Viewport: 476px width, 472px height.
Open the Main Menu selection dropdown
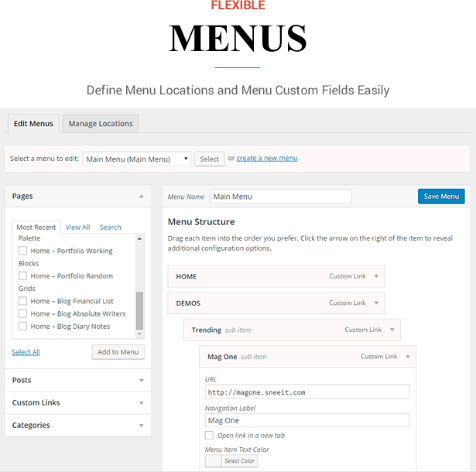coord(136,159)
